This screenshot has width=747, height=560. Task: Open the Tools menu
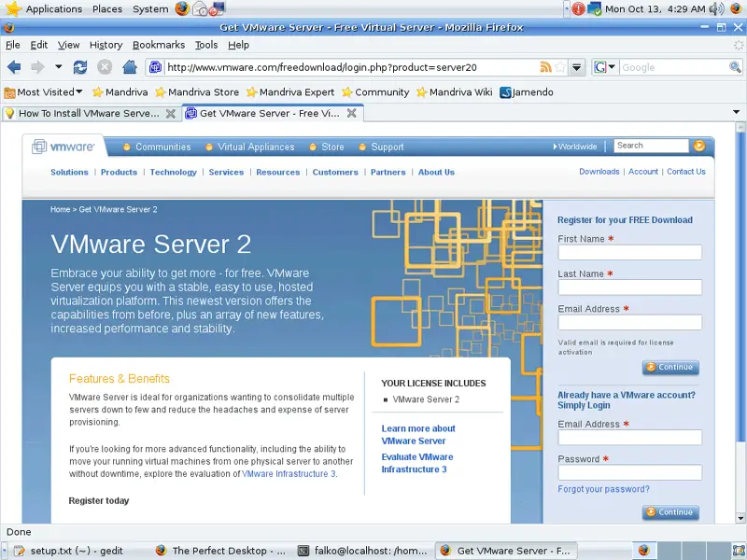pos(206,45)
